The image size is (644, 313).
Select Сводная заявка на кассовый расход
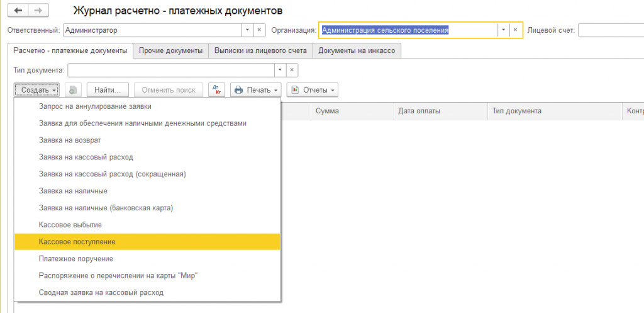coord(147,293)
